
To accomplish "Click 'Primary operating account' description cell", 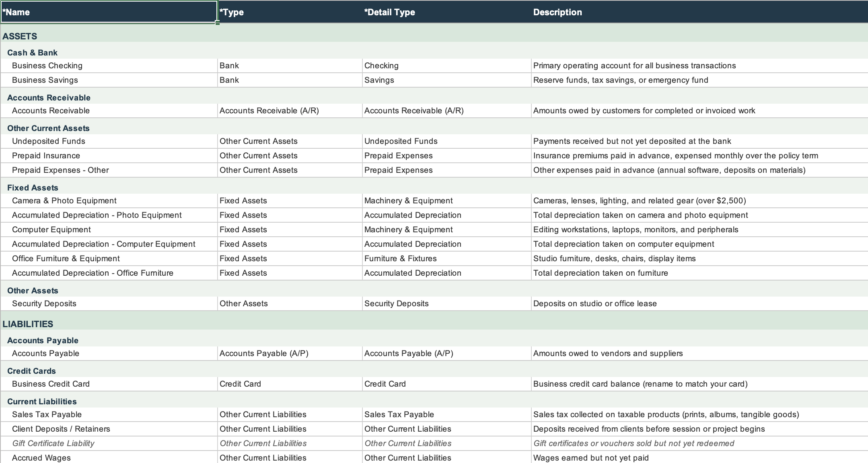I will 699,66.
